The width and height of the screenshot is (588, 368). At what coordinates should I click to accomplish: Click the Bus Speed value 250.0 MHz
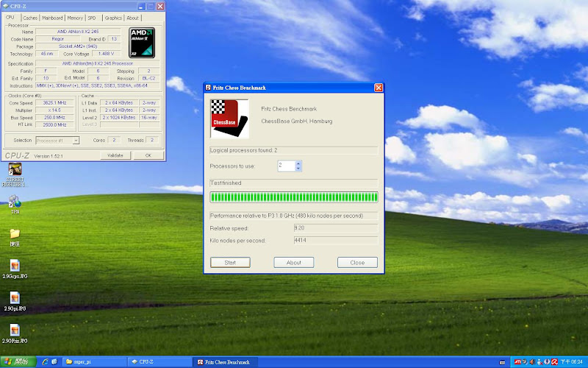click(x=54, y=118)
